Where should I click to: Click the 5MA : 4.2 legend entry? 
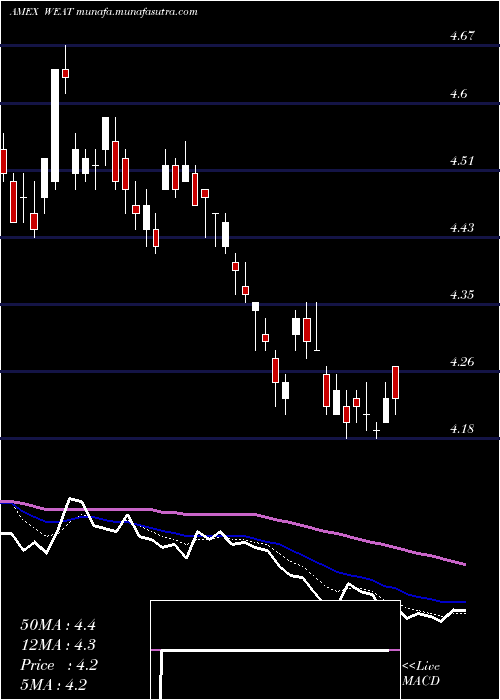54,685
